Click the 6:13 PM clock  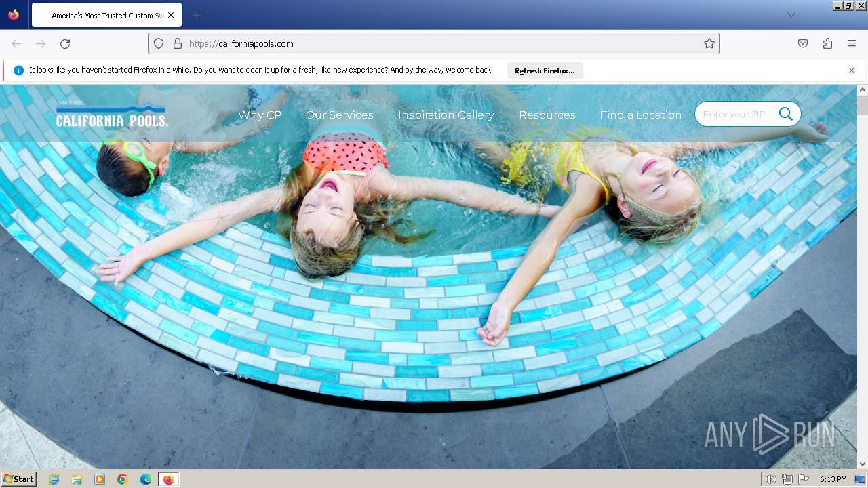coord(833,479)
